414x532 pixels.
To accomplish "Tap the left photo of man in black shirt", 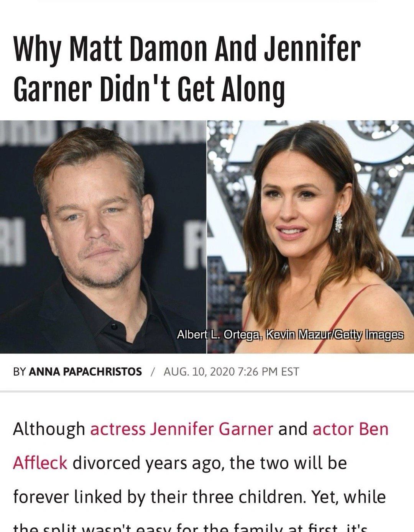I will [x=103, y=236].
